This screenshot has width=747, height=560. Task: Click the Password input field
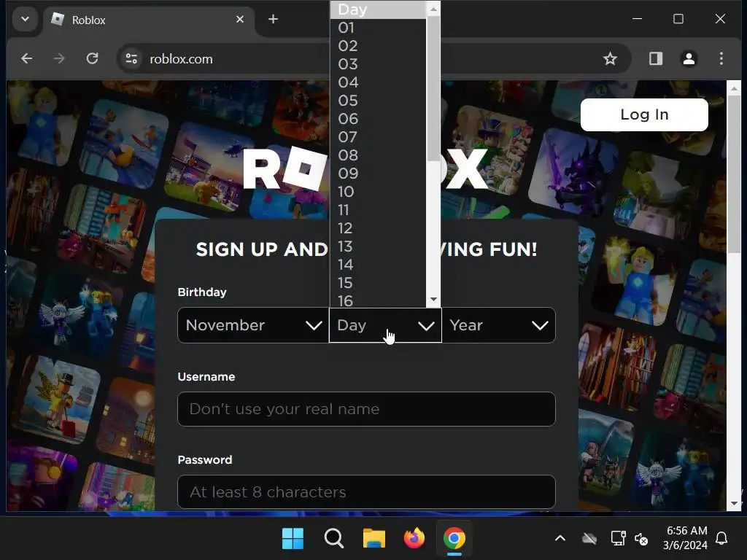[366, 492]
